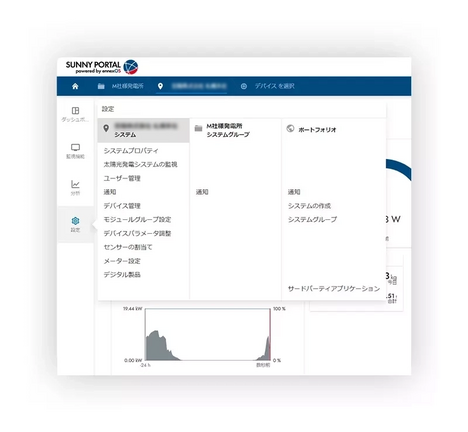Image resolution: width=468 pixels, height=432 pixels.
Task: Select メーター設定 entry
Action: click(122, 261)
